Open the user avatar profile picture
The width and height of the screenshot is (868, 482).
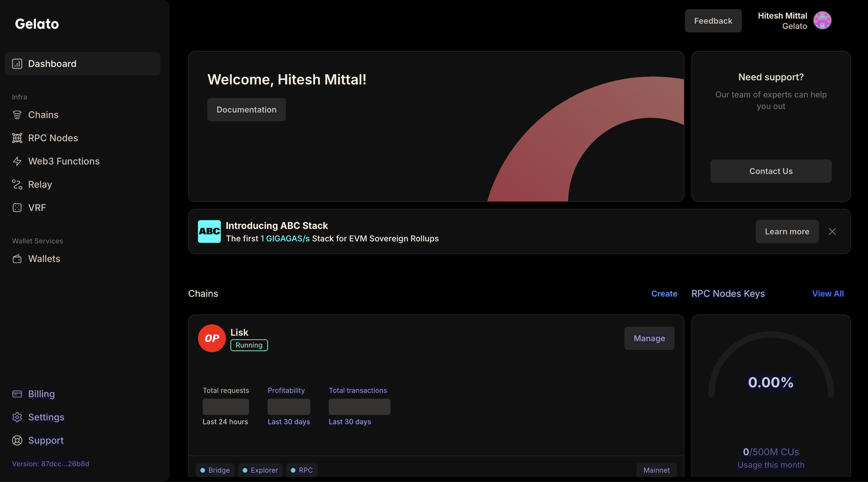coord(822,20)
